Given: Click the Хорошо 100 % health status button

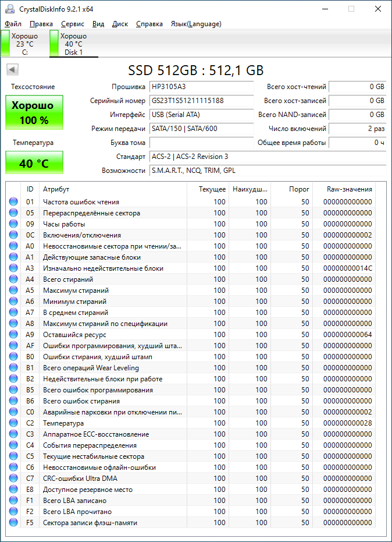Looking at the screenshot, I should tap(34, 112).
